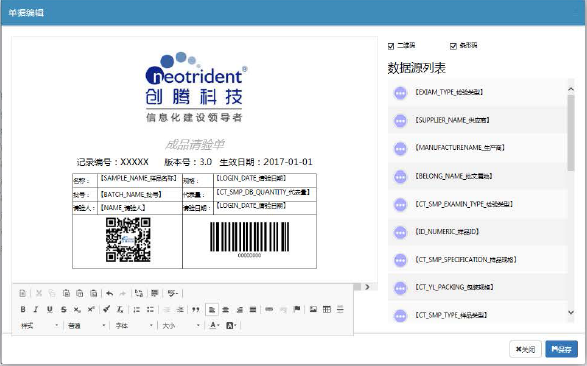Screen dimensions: 587x366
Task: Click the Anchor flag icon
Action: pos(296,309)
